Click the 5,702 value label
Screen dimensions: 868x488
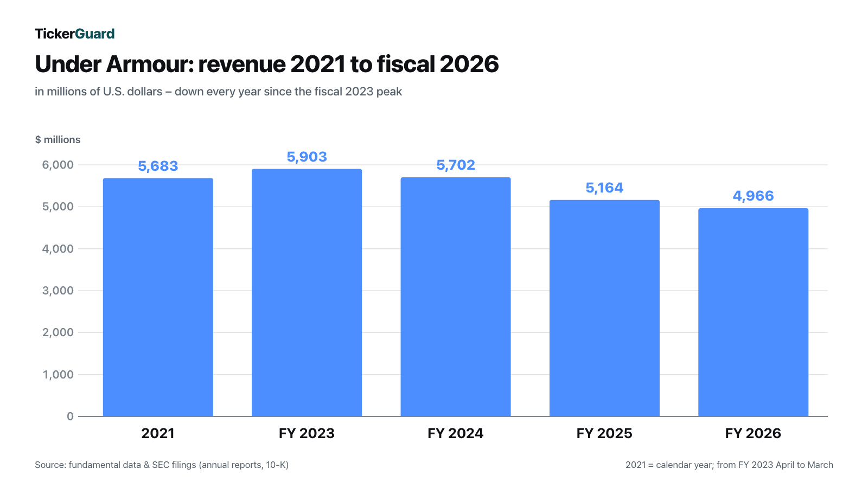click(x=456, y=165)
